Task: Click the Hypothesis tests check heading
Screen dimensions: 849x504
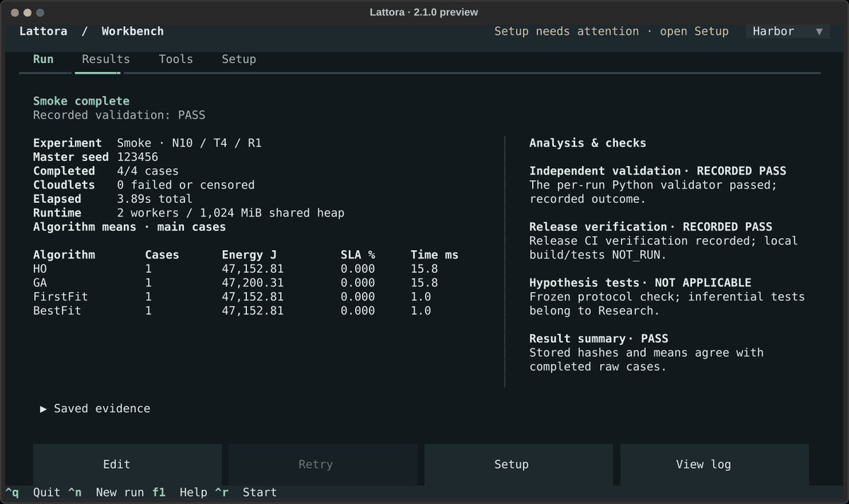Action: pyautogui.click(x=640, y=283)
